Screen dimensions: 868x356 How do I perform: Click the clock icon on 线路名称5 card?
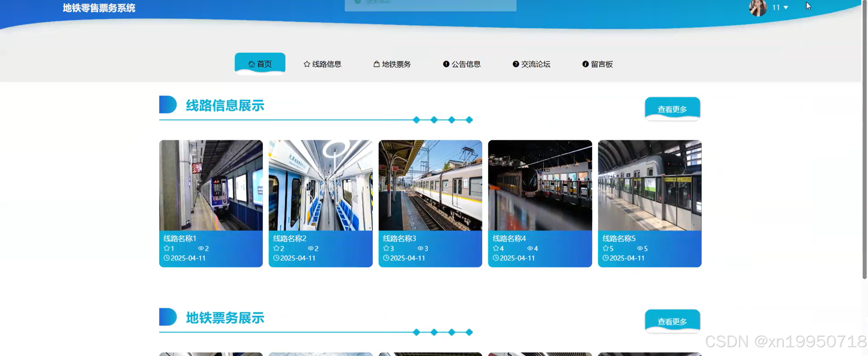pos(605,258)
